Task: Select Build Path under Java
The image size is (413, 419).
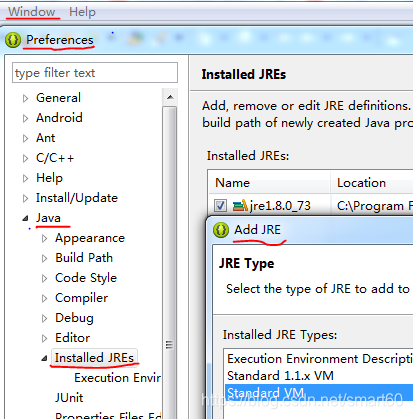Action: pos(84,258)
